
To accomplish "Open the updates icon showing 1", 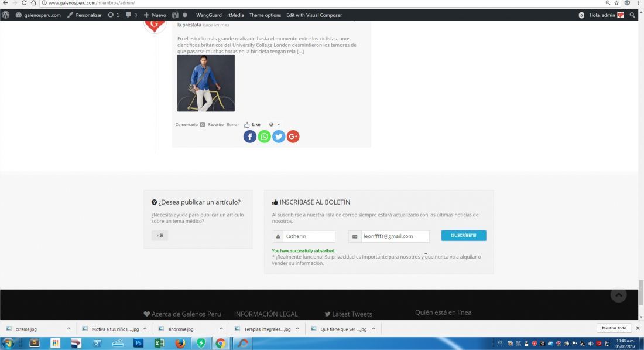I will (114, 15).
